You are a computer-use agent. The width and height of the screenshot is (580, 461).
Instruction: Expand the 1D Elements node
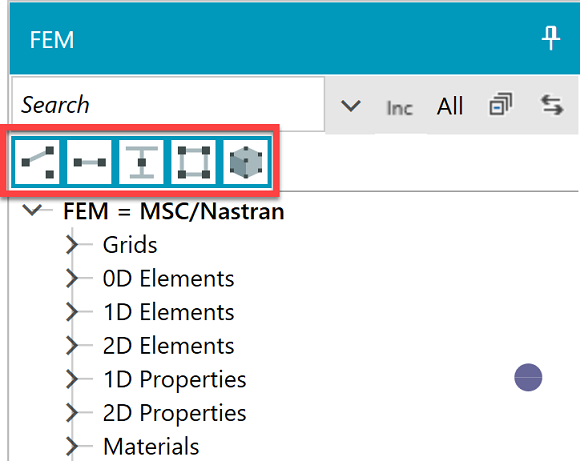72,312
